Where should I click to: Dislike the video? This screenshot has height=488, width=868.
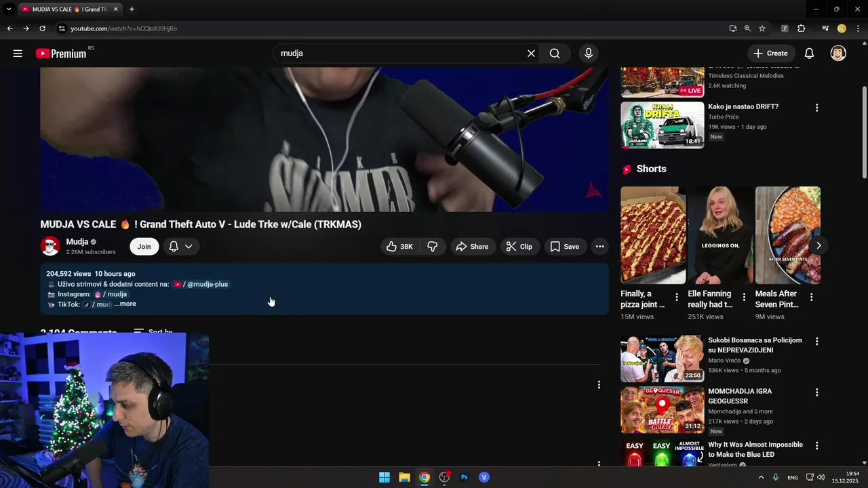pos(433,247)
